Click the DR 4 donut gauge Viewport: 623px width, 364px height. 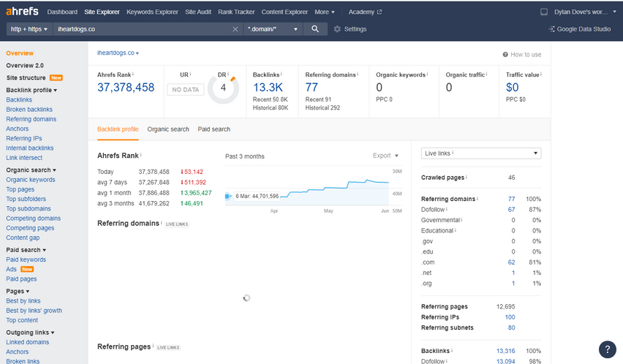pyautogui.click(x=223, y=88)
